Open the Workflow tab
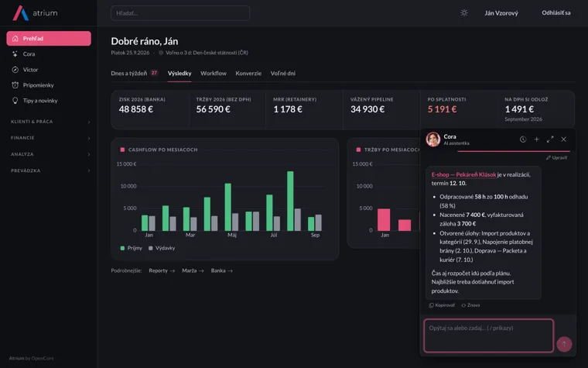This screenshot has height=368, width=588. (x=214, y=74)
